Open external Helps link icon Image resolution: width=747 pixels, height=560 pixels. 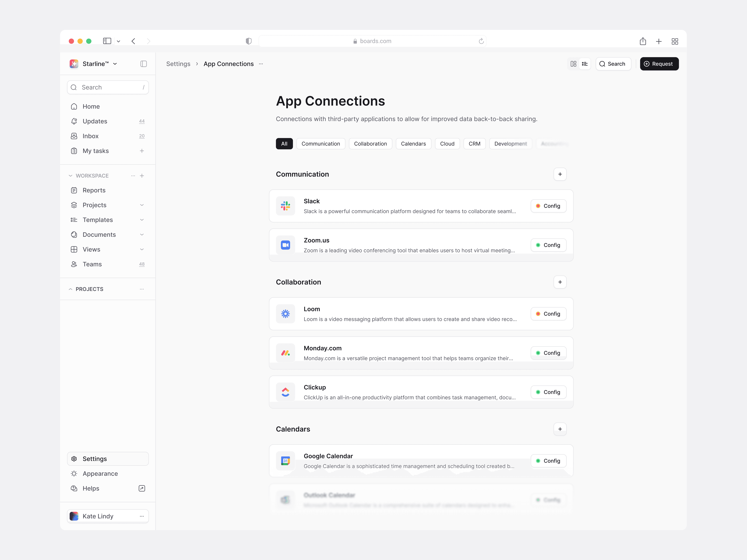142,488
